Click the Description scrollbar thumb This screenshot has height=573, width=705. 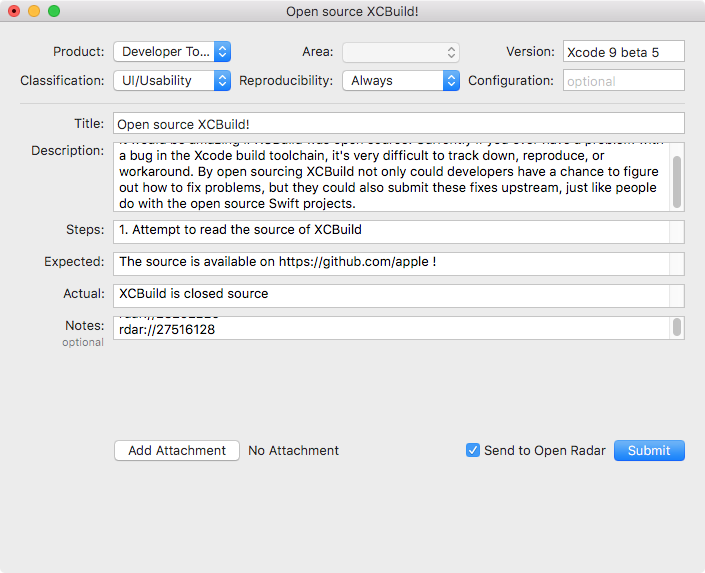coord(677,182)
